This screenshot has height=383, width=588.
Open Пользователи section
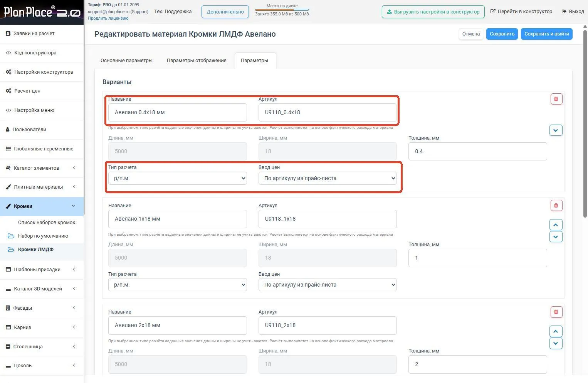(42, 130)
